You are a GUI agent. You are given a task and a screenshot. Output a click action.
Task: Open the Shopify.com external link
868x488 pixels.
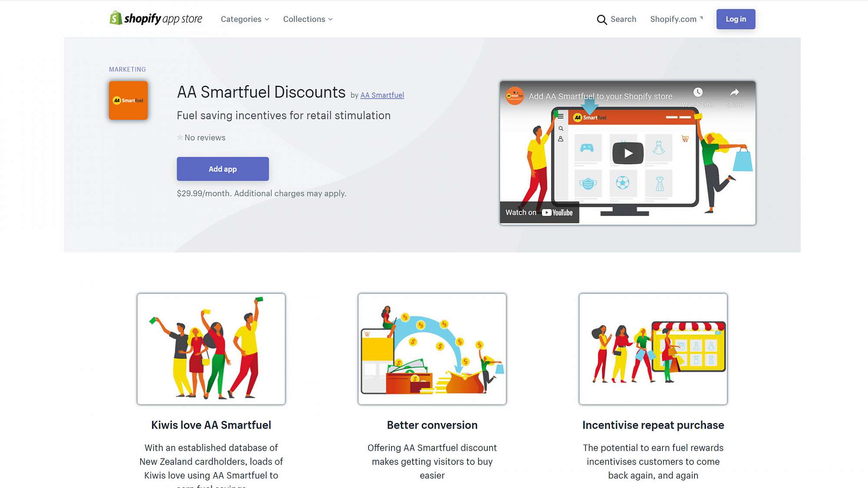pyautogui.click(x=677, y=19)
